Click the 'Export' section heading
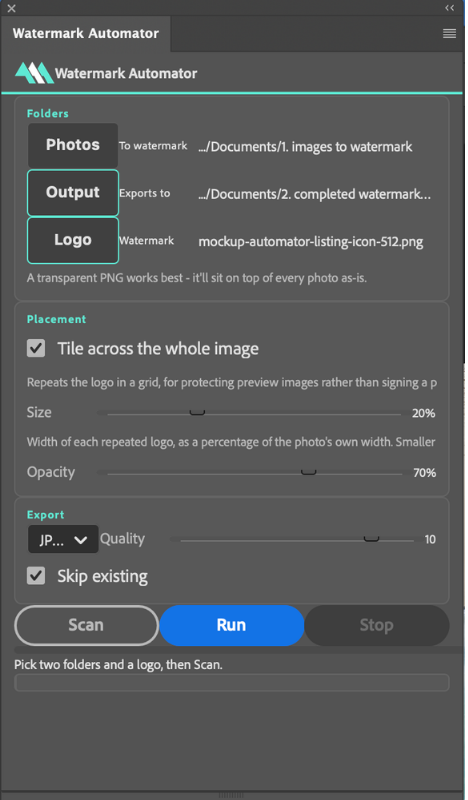The height and width of the screenshot is (800, 468). tap(45, 515)
